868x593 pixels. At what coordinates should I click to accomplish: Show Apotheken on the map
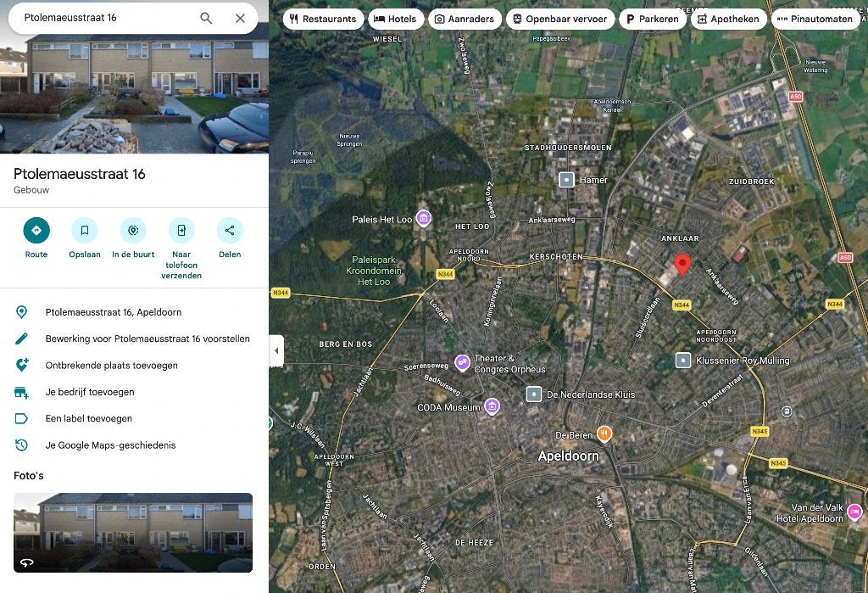coord(728,19)
